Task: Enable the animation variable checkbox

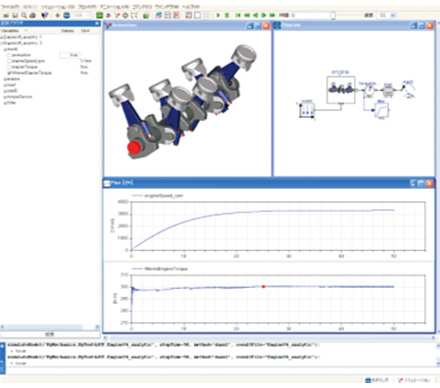Action: tap(10, 55)
